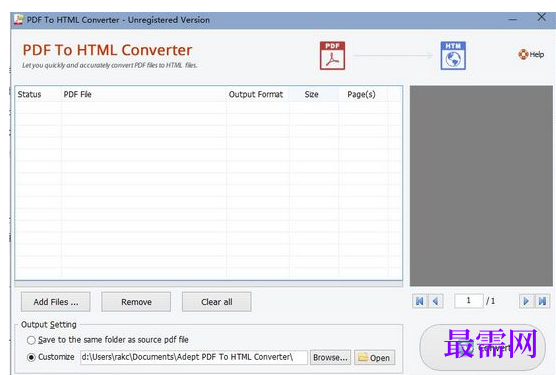Click the Clear all button

(x=217, y=302)
